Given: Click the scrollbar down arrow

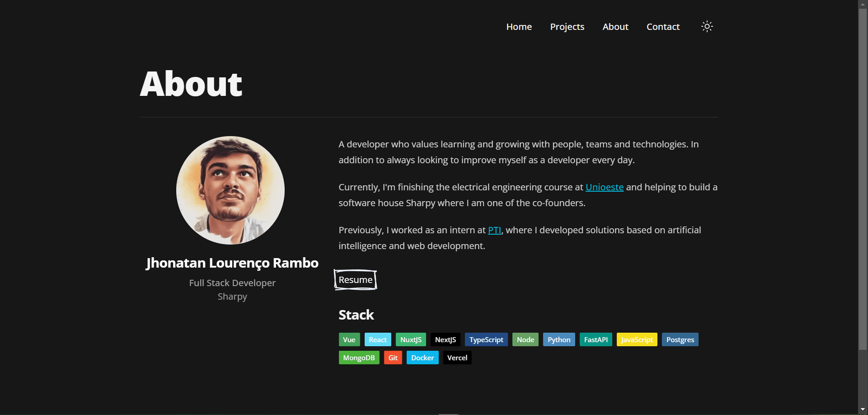Looking at the screenshot, I should coord(863,410).
